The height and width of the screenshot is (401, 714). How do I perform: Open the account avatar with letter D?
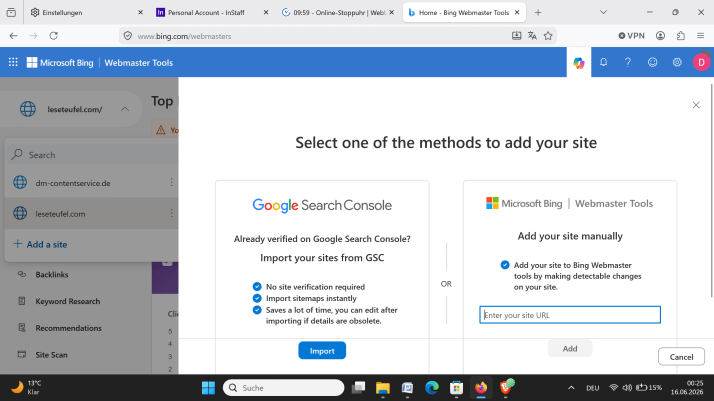click(701, 62)
